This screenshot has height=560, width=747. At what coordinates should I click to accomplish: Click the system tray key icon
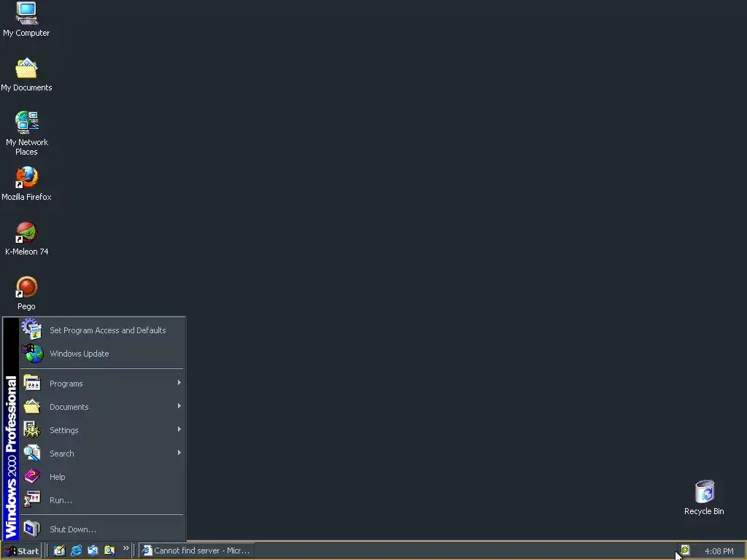685,550
